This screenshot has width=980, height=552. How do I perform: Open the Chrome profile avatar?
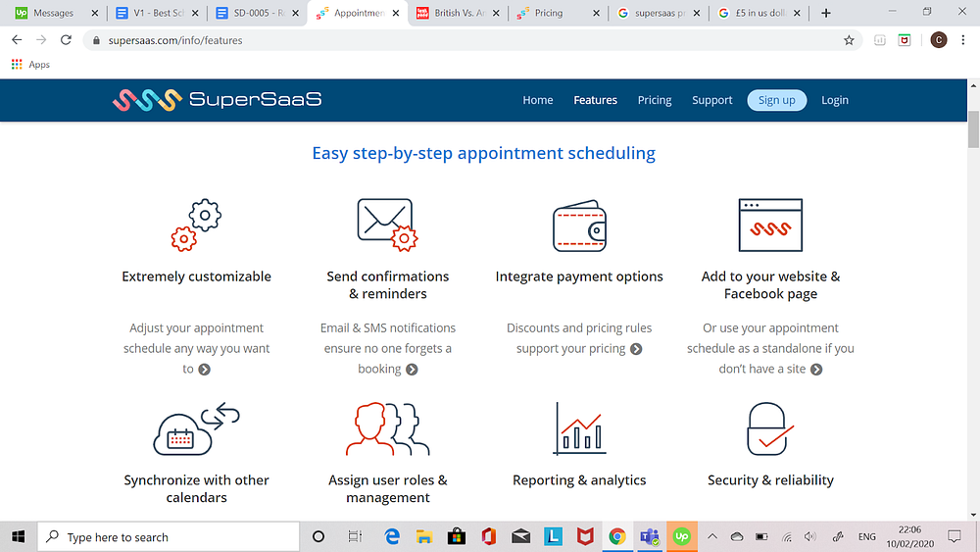tap(939, 40)
